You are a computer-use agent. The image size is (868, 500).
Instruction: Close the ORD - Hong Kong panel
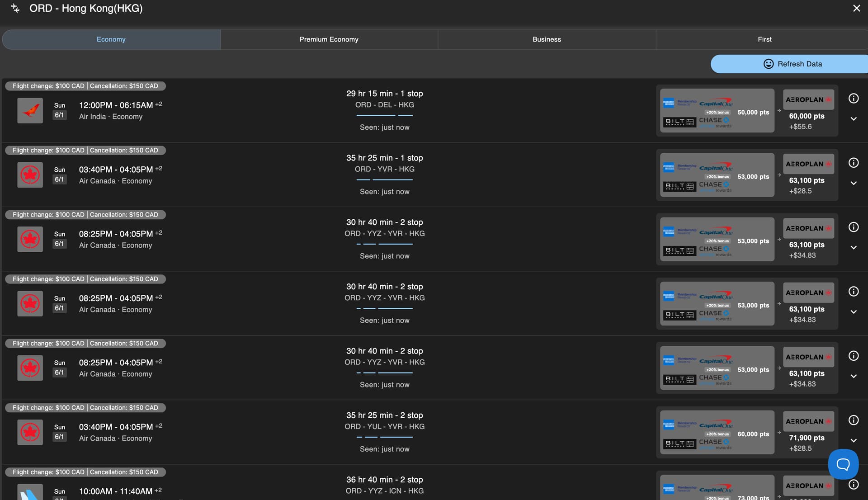(856, 9)
